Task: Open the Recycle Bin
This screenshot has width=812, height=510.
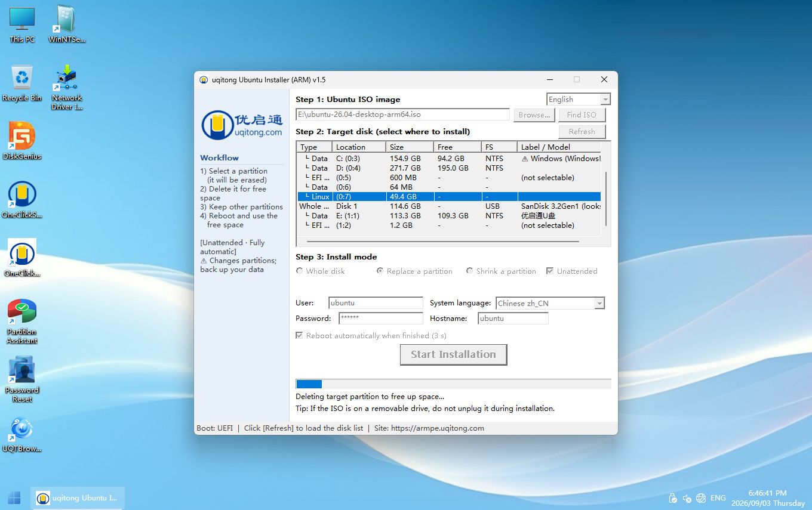Action: [22, 84]
